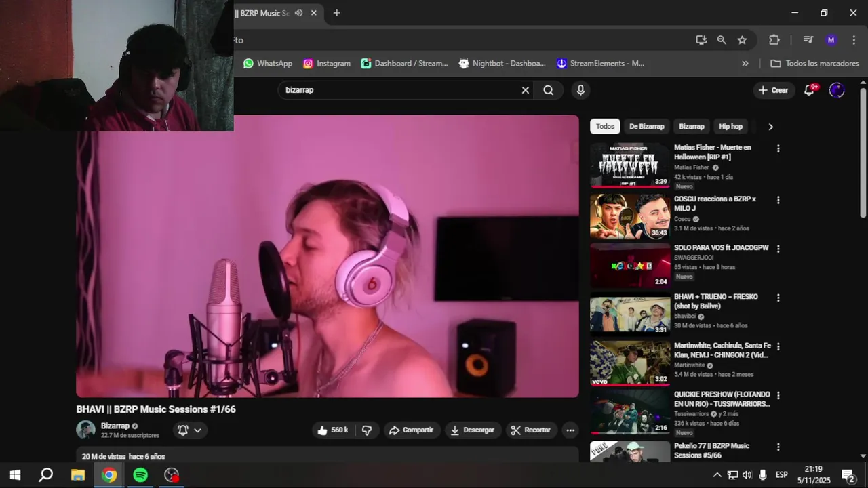Open COSCU reacciona a BZRP thumbnail
The image size is (868, 488).
[630, 216]
